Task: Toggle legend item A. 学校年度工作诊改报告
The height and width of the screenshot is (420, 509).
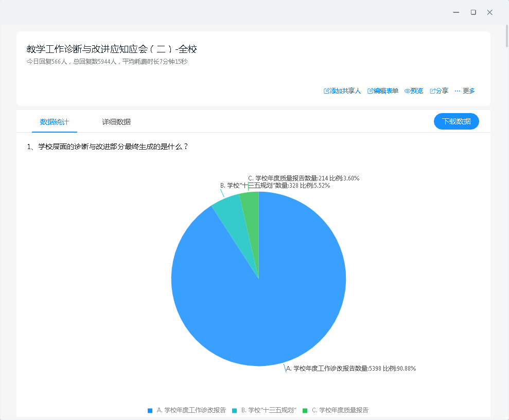Action: 187,410
